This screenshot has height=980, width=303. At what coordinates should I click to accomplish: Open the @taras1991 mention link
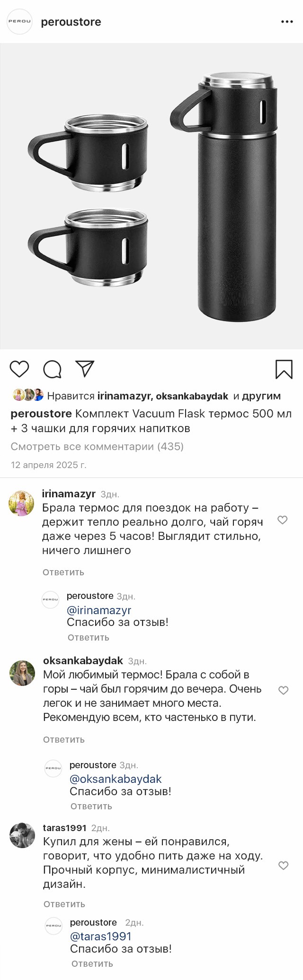[101, 937]
